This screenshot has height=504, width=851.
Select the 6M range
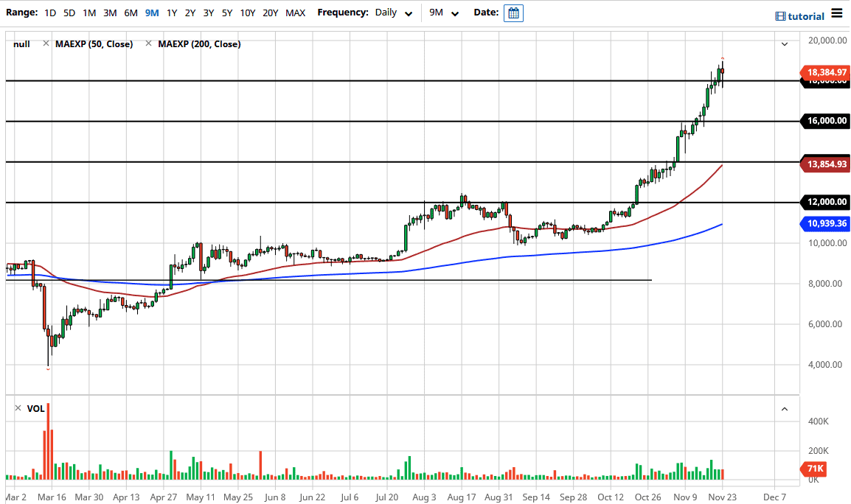pos(131,13)
